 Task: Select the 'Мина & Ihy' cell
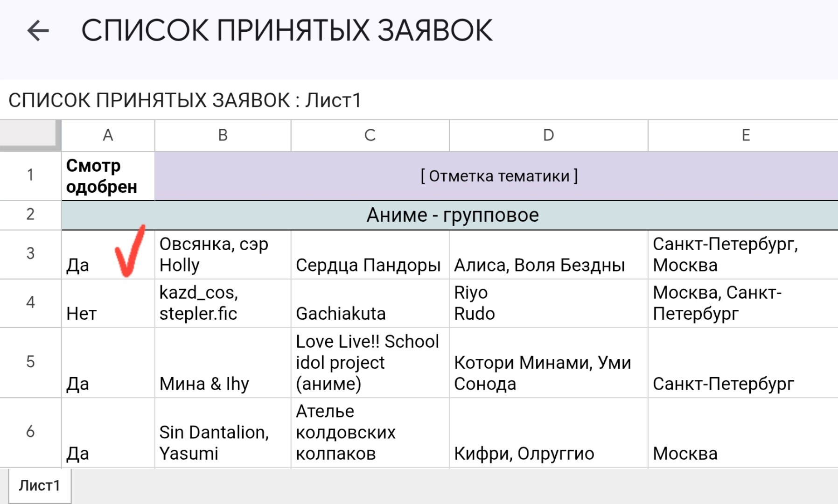pyautogui.click(x=223, y=363)
